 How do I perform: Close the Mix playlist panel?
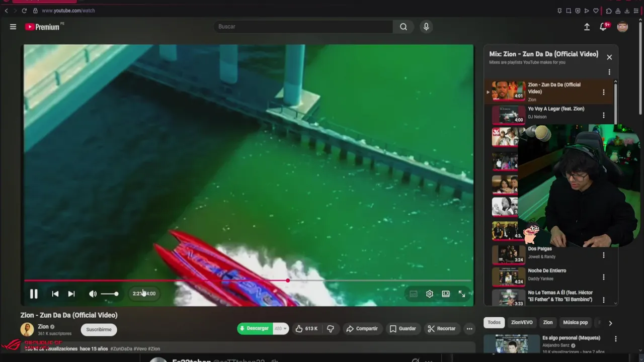(x=609, y=57)
